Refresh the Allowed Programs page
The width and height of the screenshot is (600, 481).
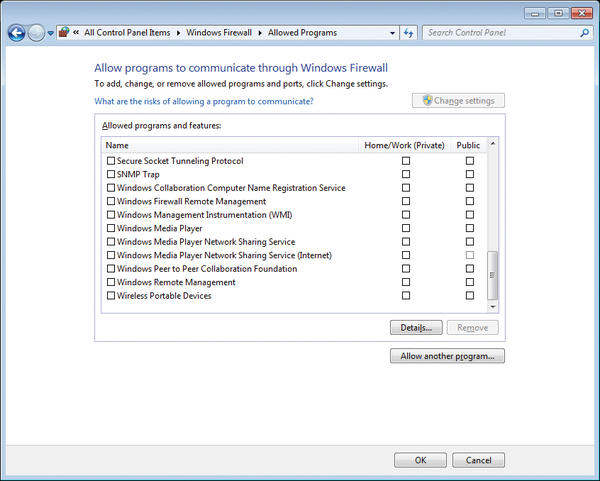409,33
